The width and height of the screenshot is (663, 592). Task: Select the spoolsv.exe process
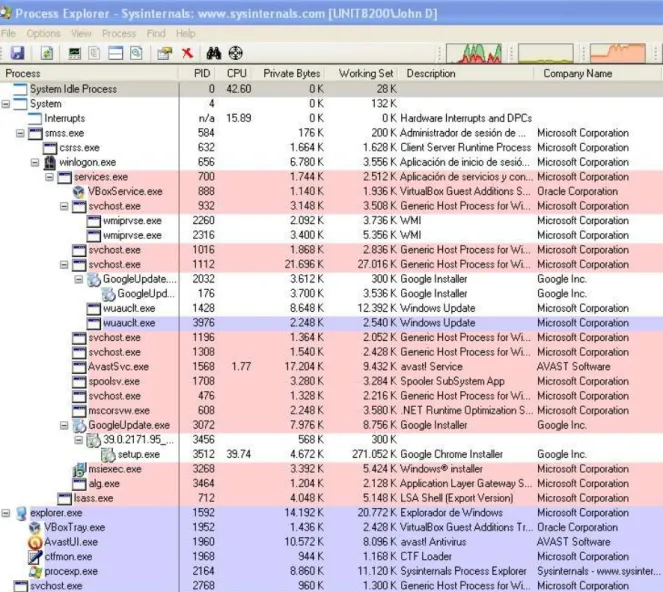point(332,381)
